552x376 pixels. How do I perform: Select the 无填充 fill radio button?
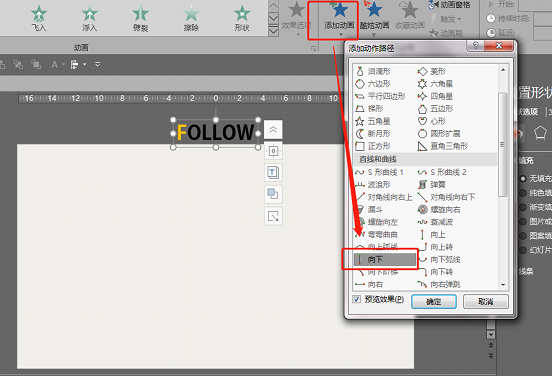(523, 178)
